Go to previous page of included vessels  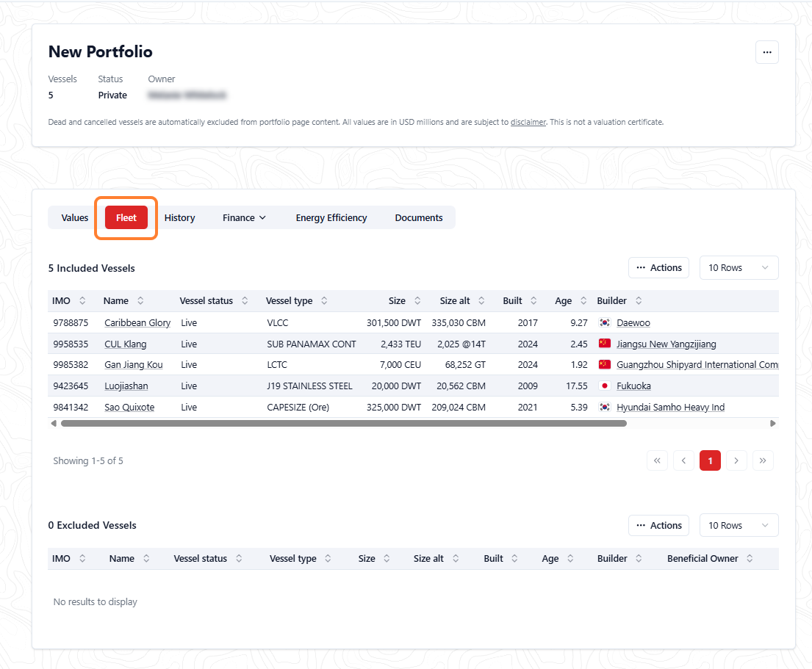[x=683, y=460]
